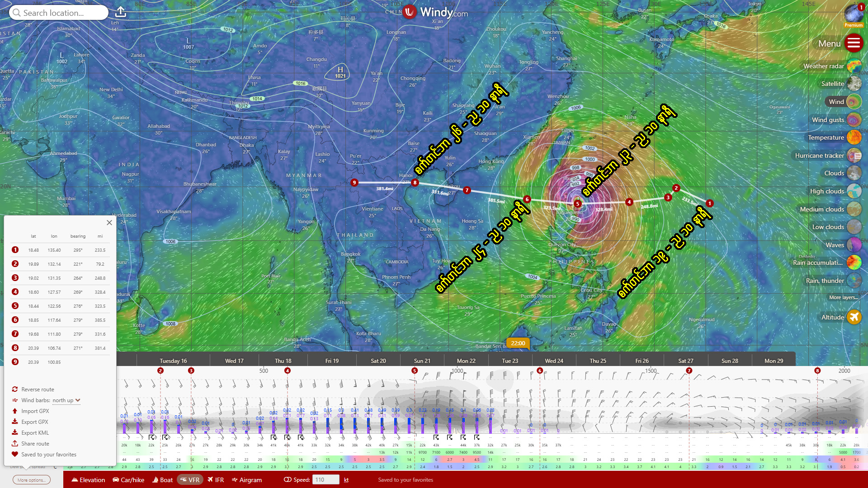Toggle the Speed switch in bottom bar
Screen dimensions: 868x488
pos(288,480)
